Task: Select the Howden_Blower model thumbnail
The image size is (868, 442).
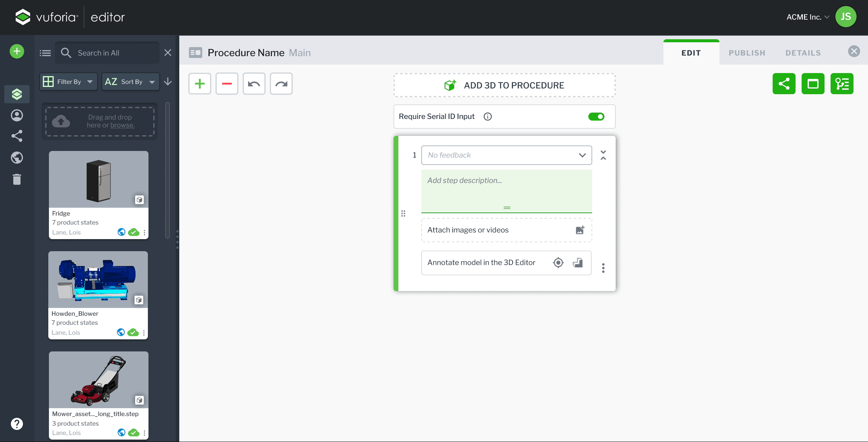Action: pos(98,280)
